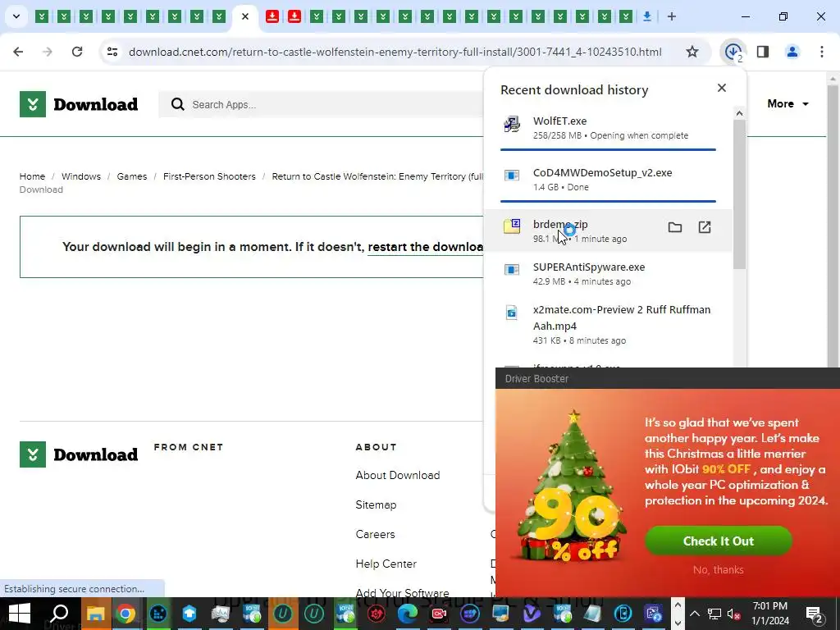Open Windows taskbar search
This screenshot has height=630, width=840.
(59, 614)
